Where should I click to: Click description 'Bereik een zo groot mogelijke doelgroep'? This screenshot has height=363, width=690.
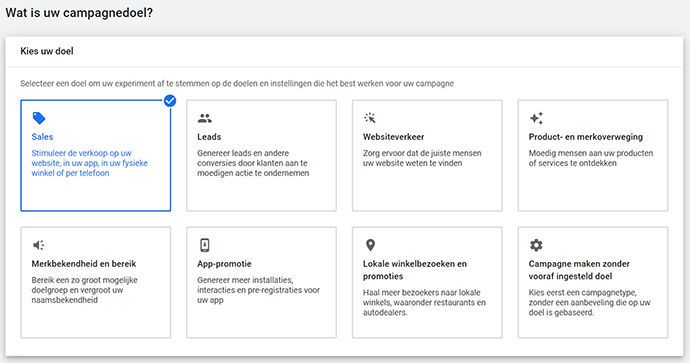click(84, 290)
